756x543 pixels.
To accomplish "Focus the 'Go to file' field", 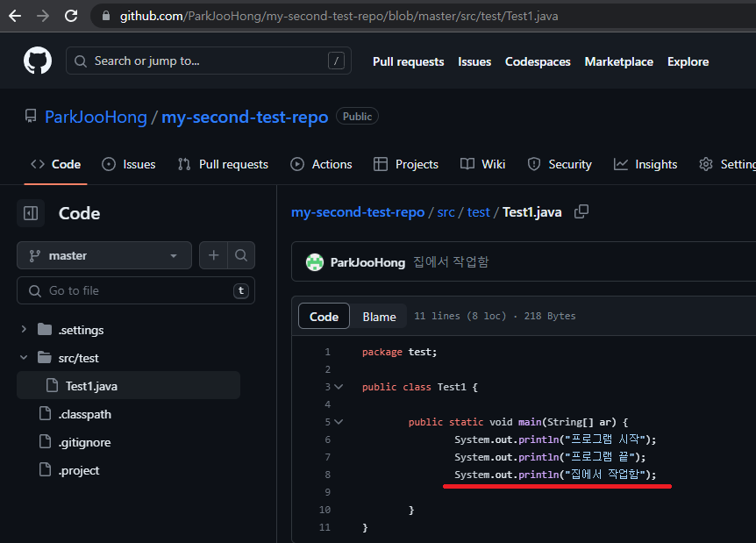I will point(135,290).
